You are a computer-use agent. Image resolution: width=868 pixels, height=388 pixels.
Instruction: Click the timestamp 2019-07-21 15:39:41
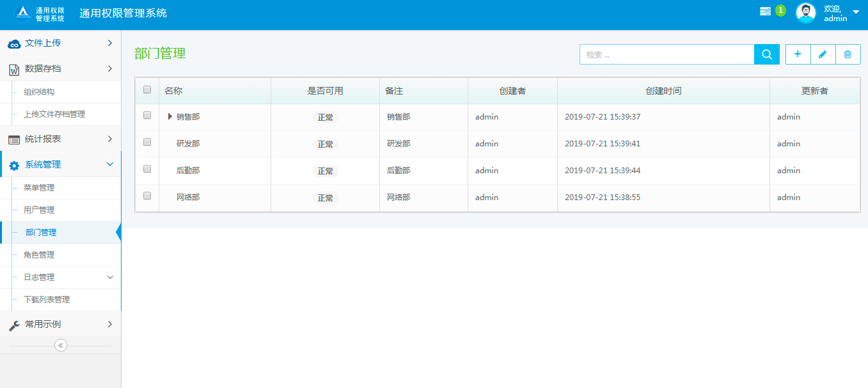pyautogui.click(x=603, y=144)
